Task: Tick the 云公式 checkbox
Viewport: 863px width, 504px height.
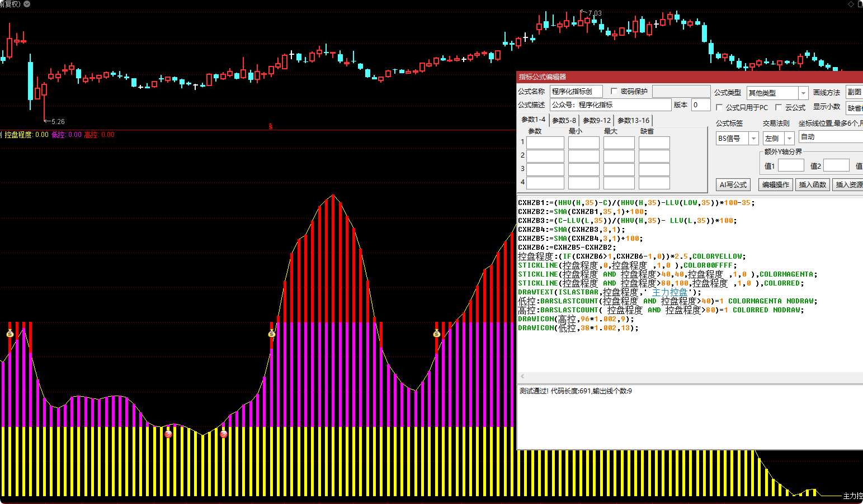Action: coord(779,107)
